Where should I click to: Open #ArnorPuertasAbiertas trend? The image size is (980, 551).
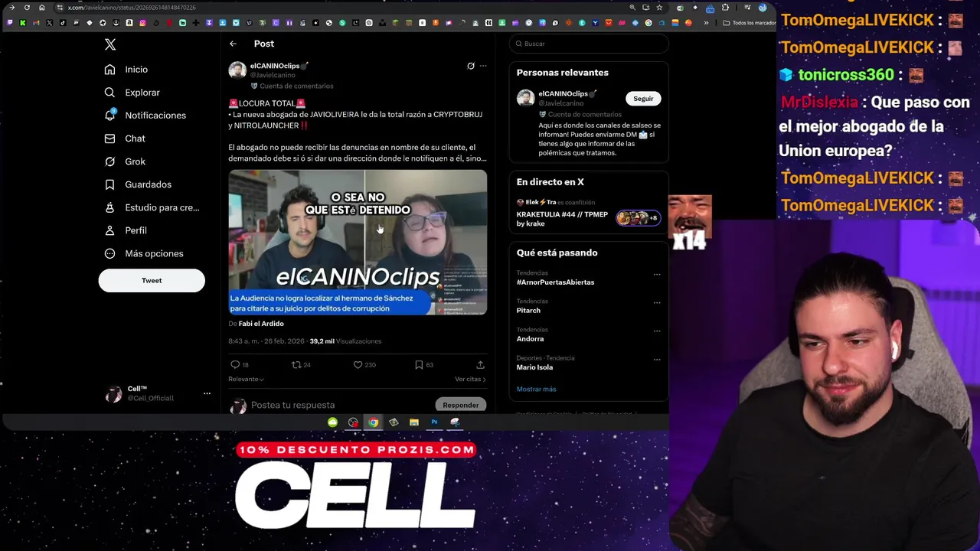(555, 282)
